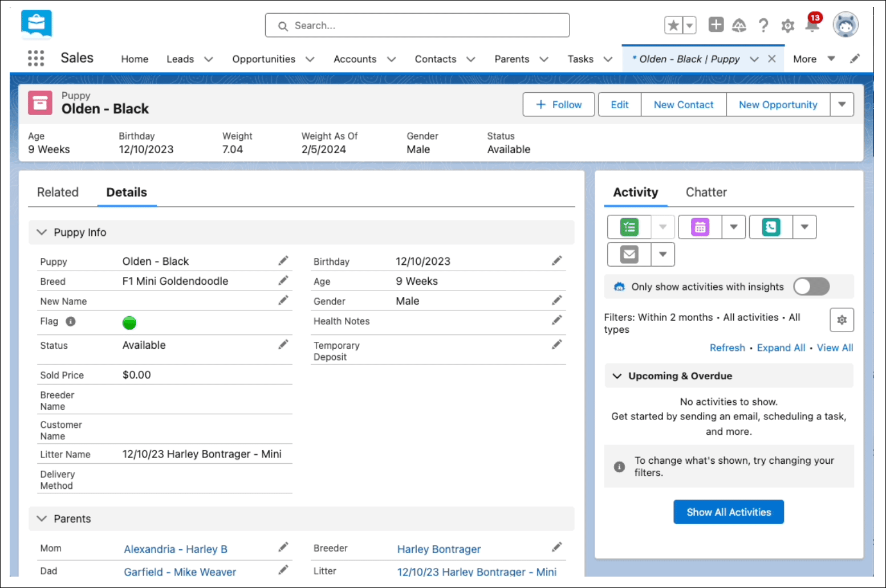Open the log a call dropdown arrow

click(804, 227)
